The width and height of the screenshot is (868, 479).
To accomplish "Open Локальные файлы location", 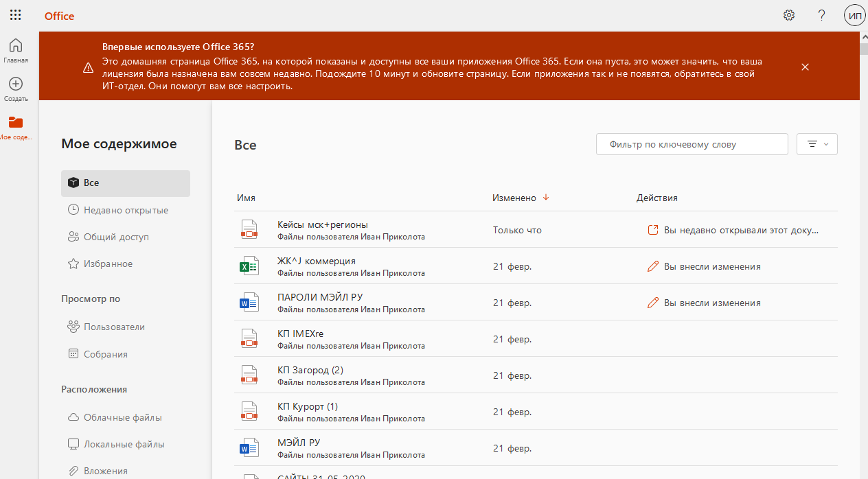I will click(126, 444).
